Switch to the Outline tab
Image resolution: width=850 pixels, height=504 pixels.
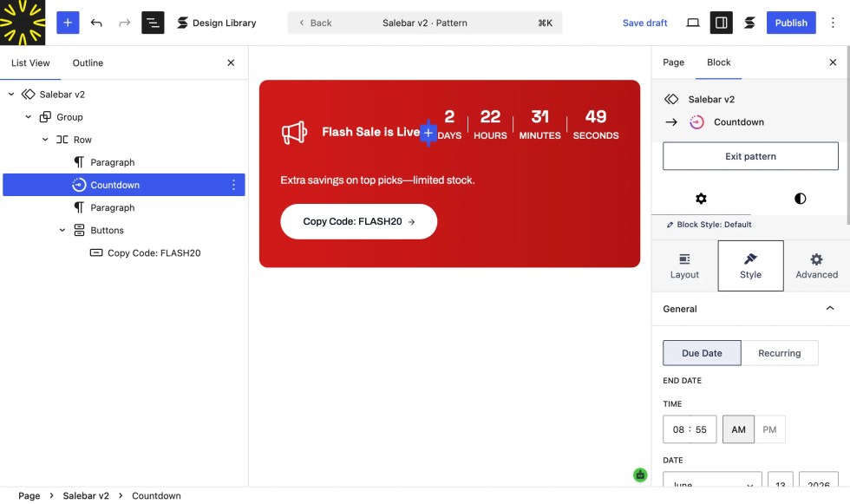coord(88,62)
